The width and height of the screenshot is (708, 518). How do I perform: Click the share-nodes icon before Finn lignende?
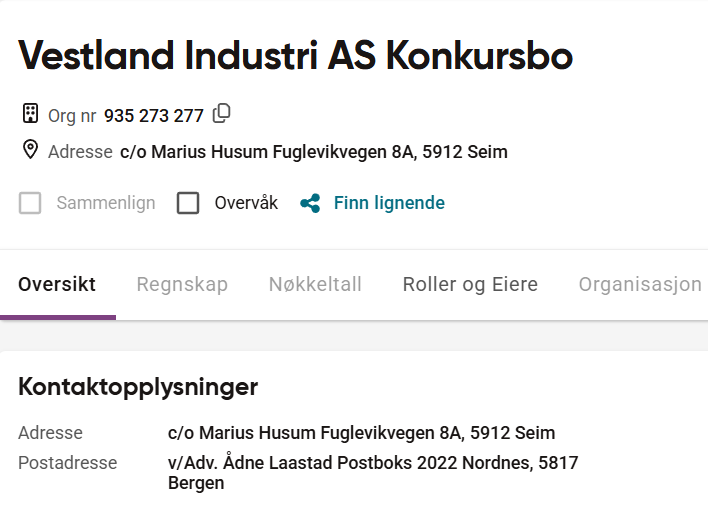coord(311,203)
